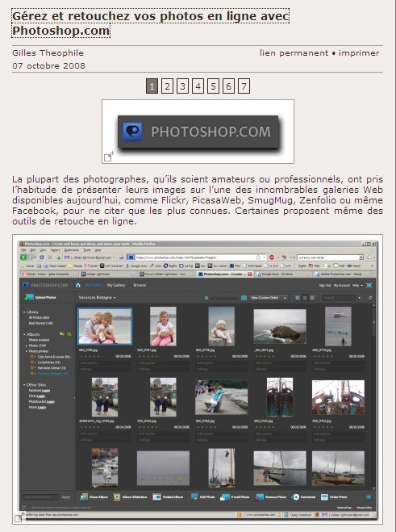
Task: Click the thumbnail size slider
Action: coord(225,298)
